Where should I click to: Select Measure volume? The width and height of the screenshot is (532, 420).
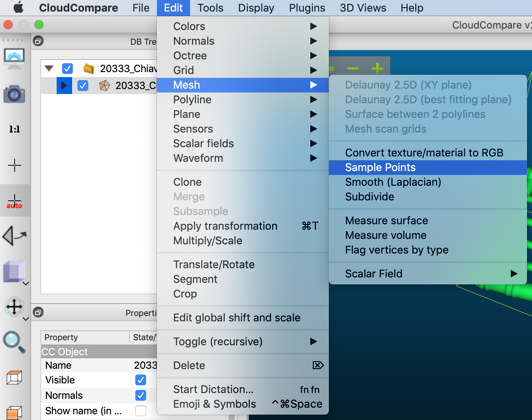click(428, 235)
